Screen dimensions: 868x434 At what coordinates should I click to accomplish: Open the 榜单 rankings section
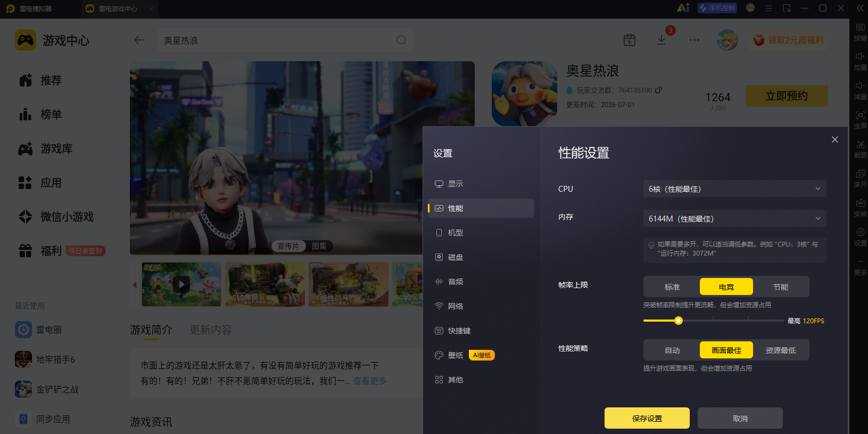(40, 114)
